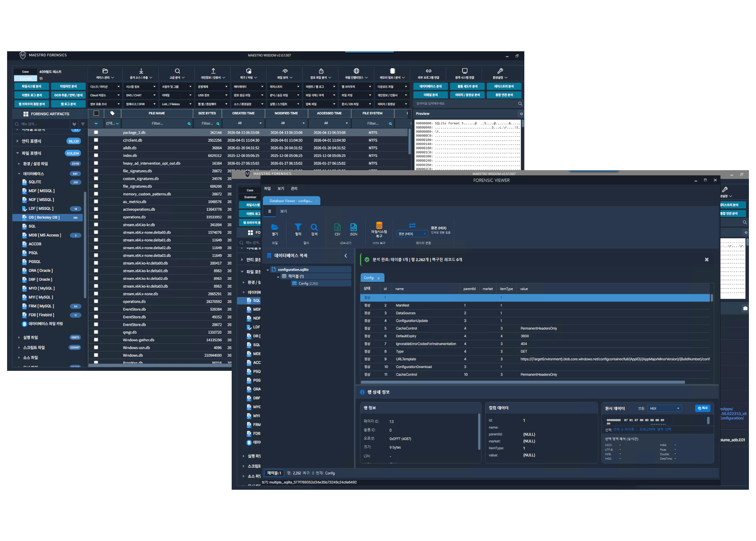The width and height of the screenshot is (756, 541).
Task: Check the box for alldb.db row
Action: (x=96, y=148)
